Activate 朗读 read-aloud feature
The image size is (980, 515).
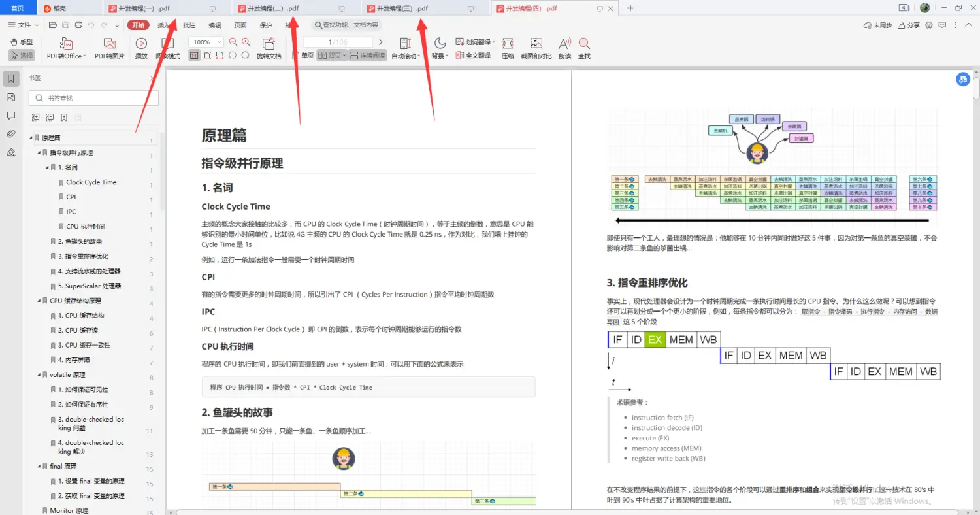(x=563, y=47)
